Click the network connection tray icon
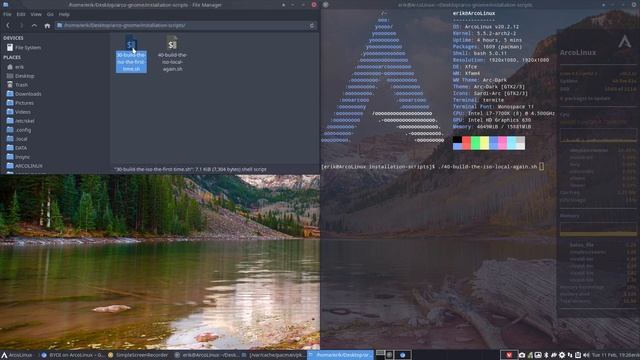The height and width of the screenshot is (360, 640). pos(570,355)
